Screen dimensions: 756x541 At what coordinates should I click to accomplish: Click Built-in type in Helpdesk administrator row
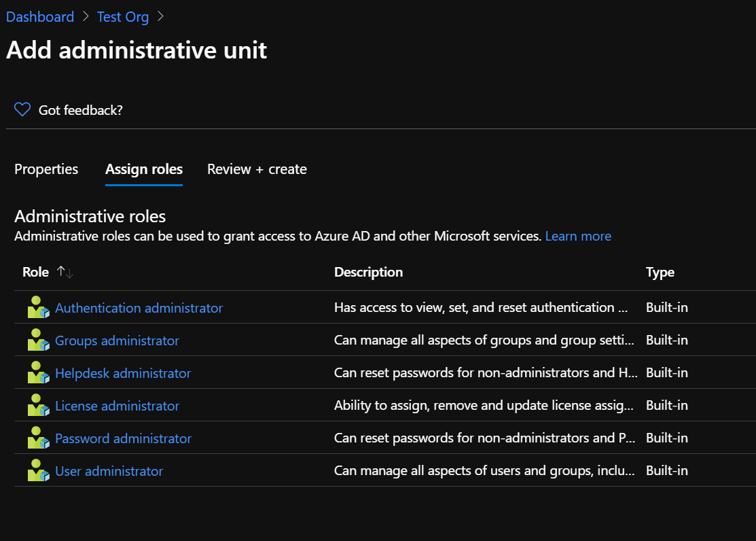click(667, 373)
